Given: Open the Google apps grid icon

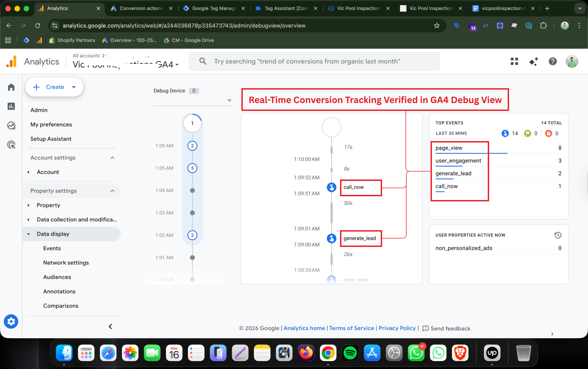Looking at the screenshot, I should pos(514,61).
